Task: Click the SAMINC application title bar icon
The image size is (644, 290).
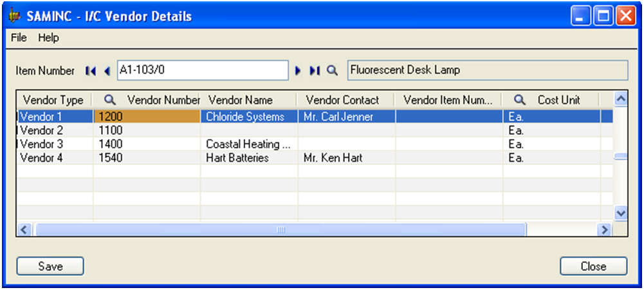Action: 15,17
